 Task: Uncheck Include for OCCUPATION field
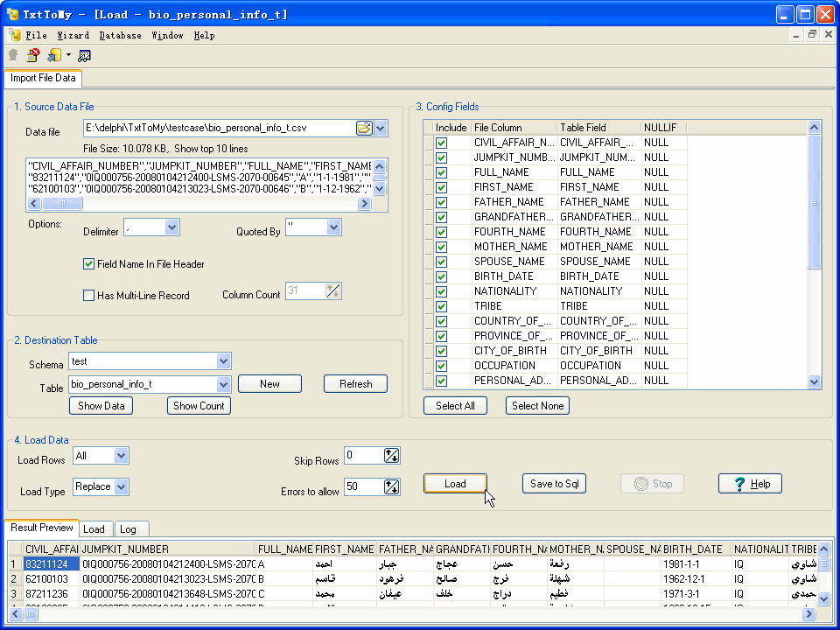coord(441,367)
